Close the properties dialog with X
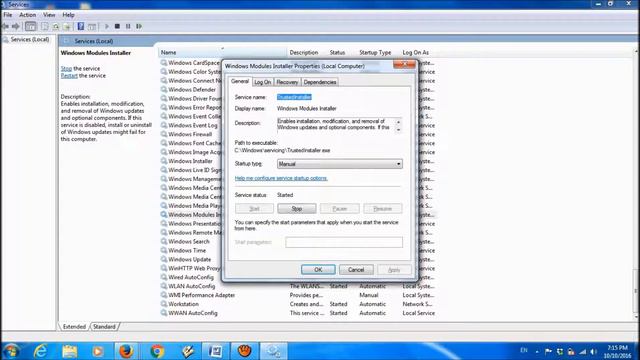This screenshot has width=640, height=360. 404,64
